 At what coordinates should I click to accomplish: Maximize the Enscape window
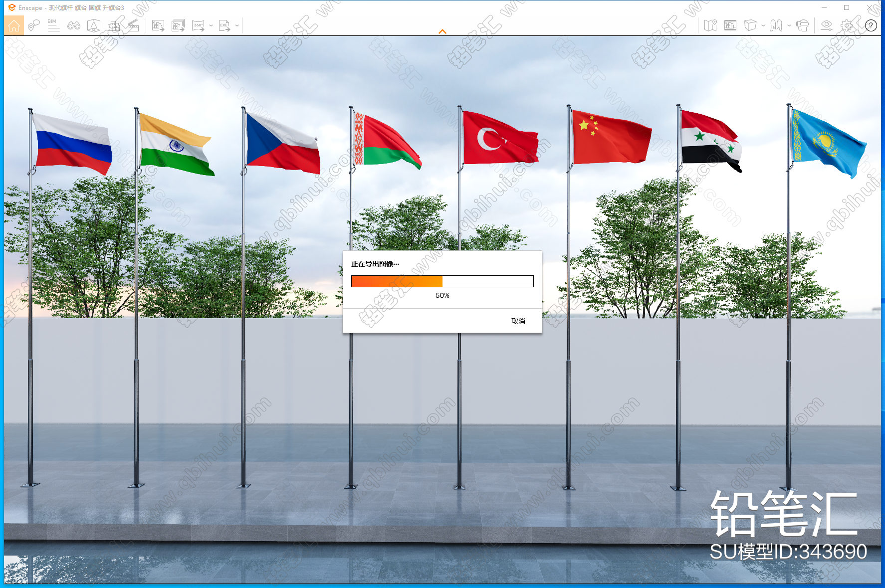pyautogui.click(x=847, y=7)
